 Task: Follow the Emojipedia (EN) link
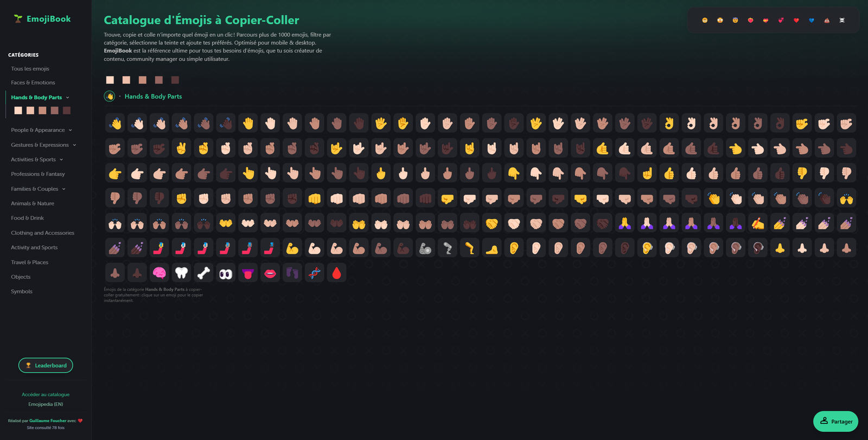click(x=46, y=404)
